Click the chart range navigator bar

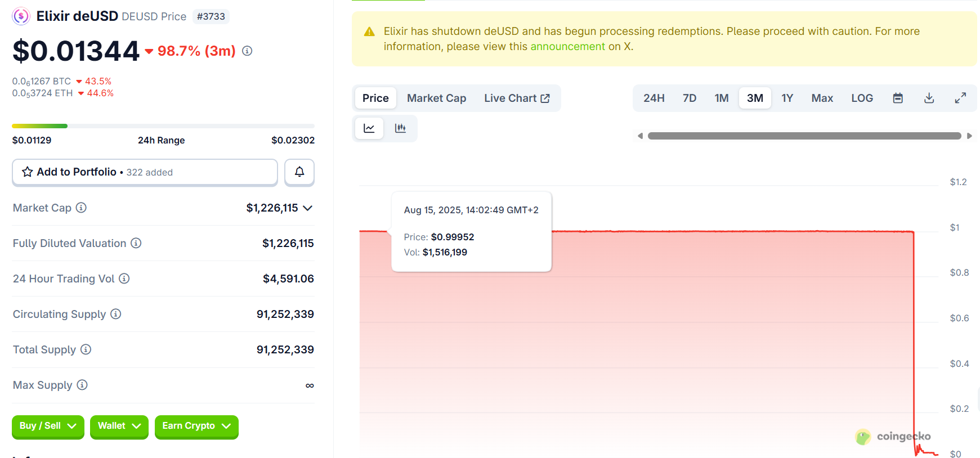pyautogui.click(x=804, y=136)
